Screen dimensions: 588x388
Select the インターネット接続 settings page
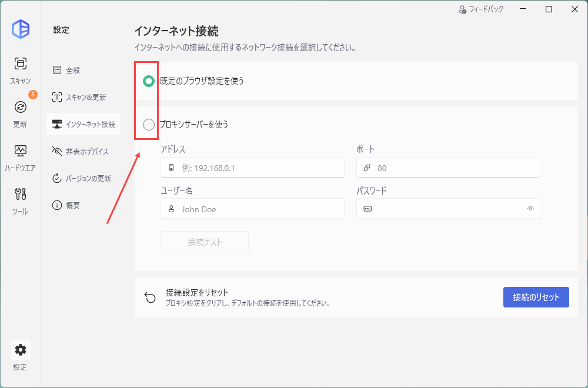(83, 124)
